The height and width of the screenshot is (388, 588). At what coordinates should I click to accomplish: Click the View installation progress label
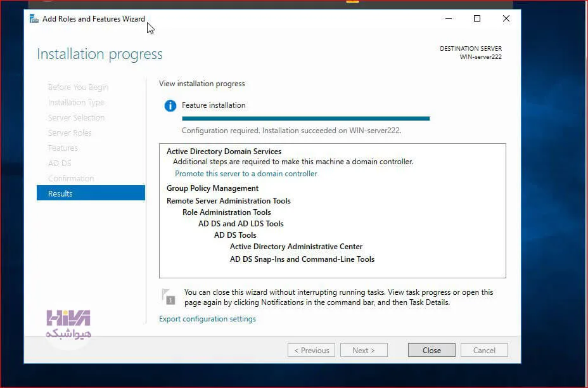[201, 84]
